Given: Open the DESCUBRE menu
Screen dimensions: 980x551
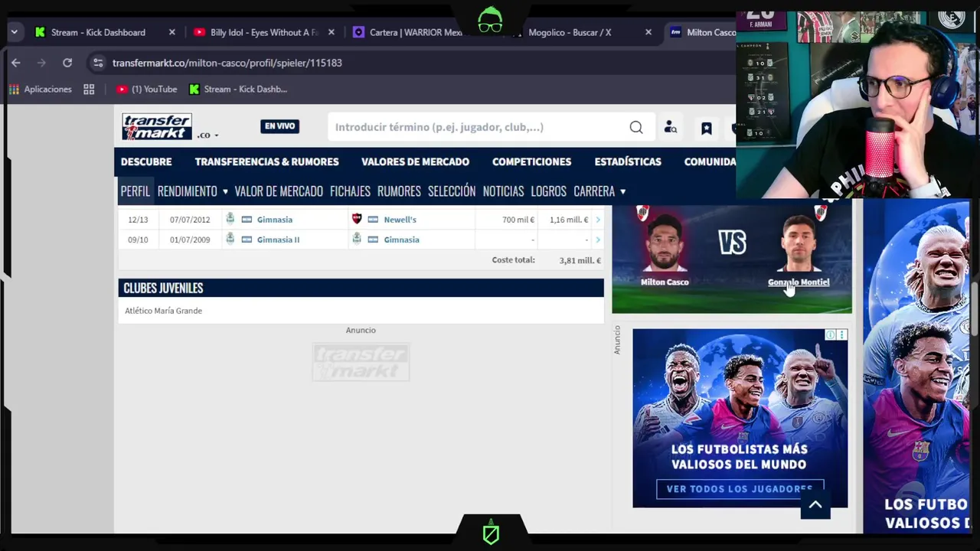Looking at the screenshot, I should click(146, 161).
